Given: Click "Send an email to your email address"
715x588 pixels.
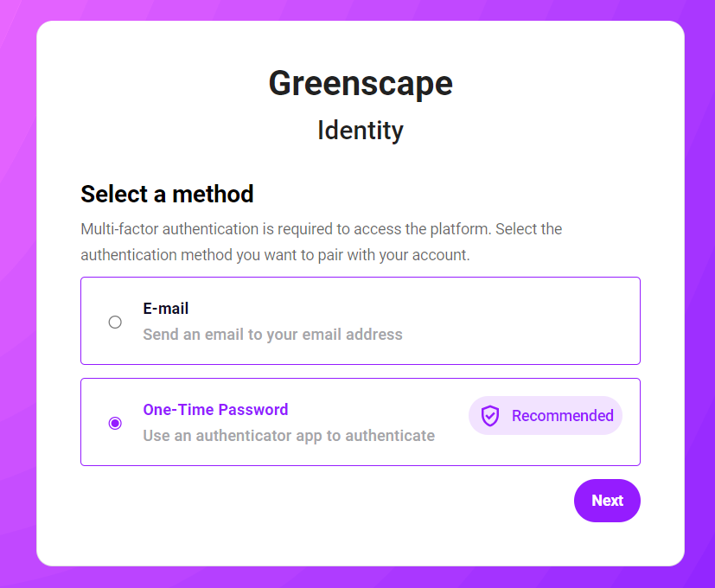Looking at the screenshot, I should [x=272, y=335].
